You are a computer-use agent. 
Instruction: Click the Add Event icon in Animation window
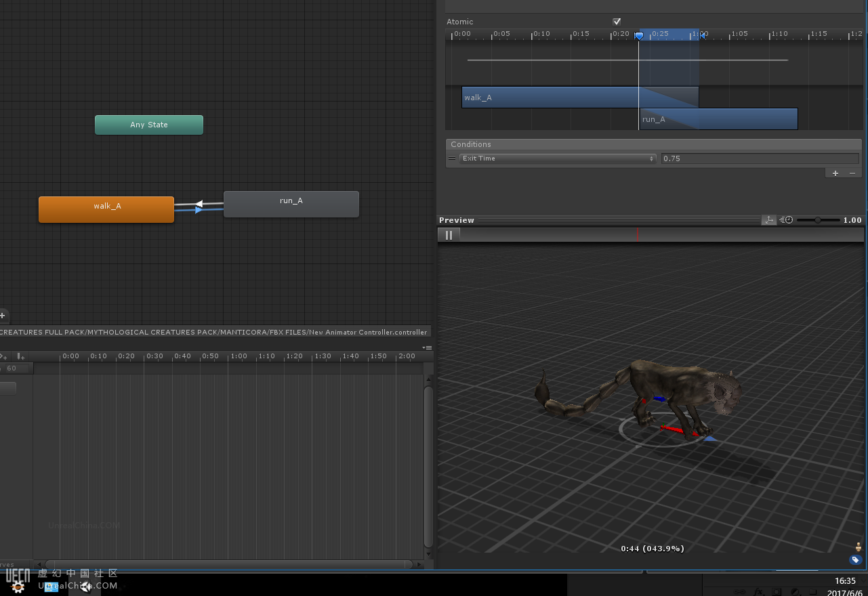pyautogui.click(x=20, y=356)
